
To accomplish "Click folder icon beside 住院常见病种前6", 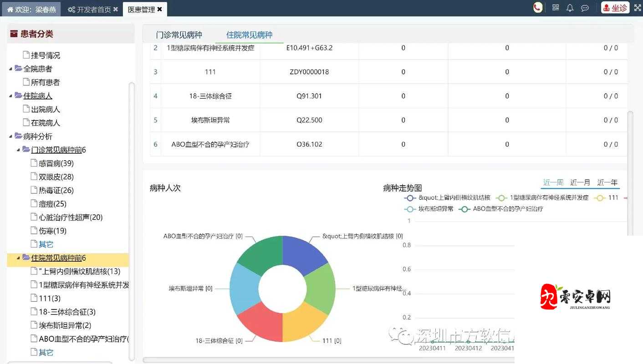I will click(x=26, y=258).
